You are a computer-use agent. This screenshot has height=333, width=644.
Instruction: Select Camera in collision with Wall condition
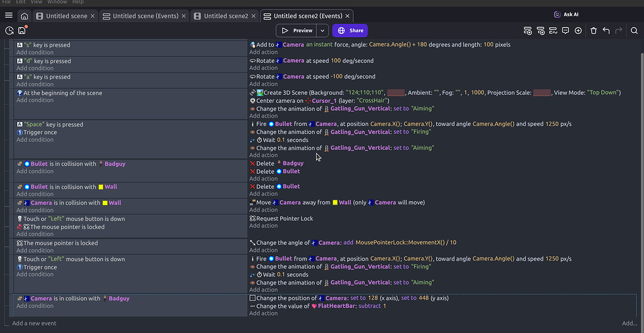pyautogui.click(x=69, y=203)
